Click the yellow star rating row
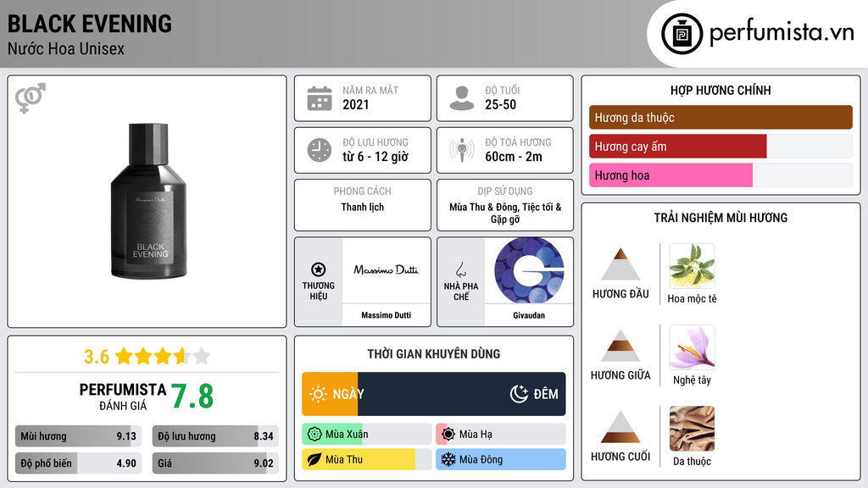This screenshot has width=868, height=488. click(163, 357)
